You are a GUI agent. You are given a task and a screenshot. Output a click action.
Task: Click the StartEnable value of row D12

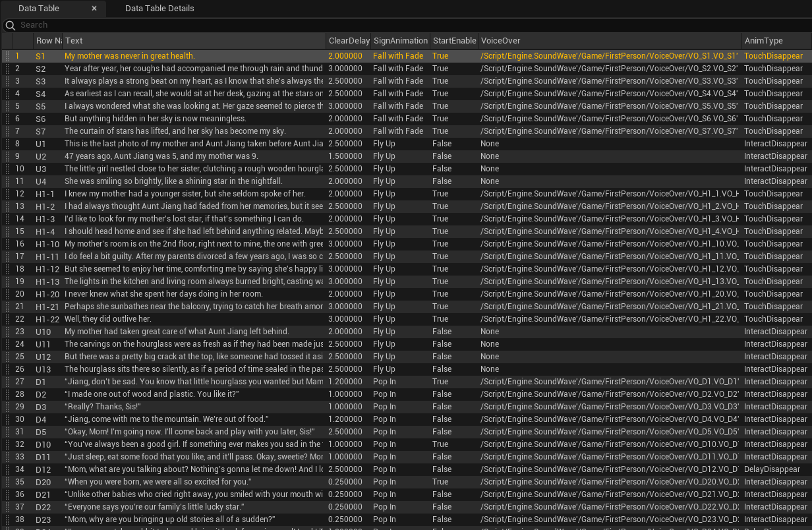[x=442, y=469]
